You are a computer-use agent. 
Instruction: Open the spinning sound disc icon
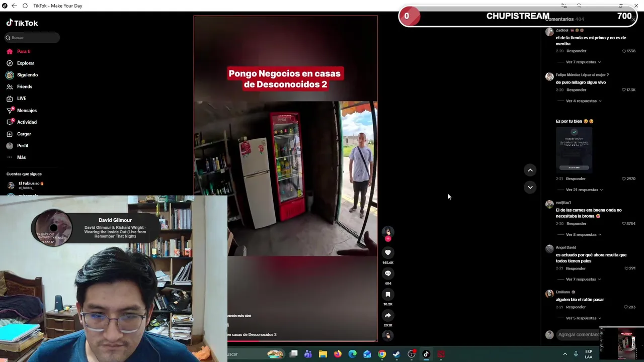pos(388,335)
